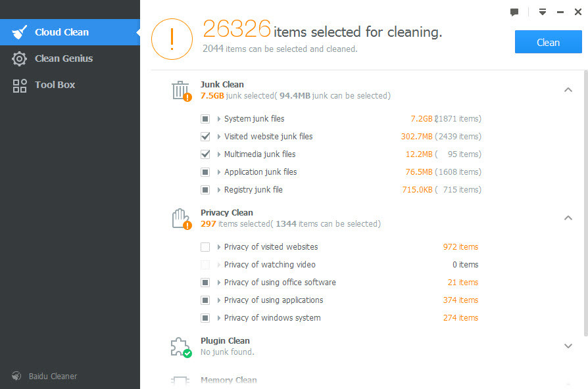Click the Privacy Clean hand icon
The width and height of the screenshot is (588, 389).
182,219
